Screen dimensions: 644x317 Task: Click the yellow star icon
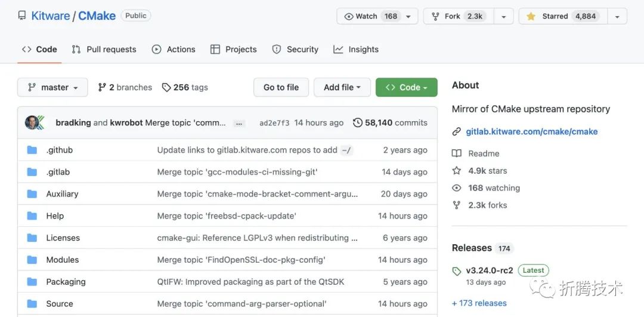coord(531,16)
